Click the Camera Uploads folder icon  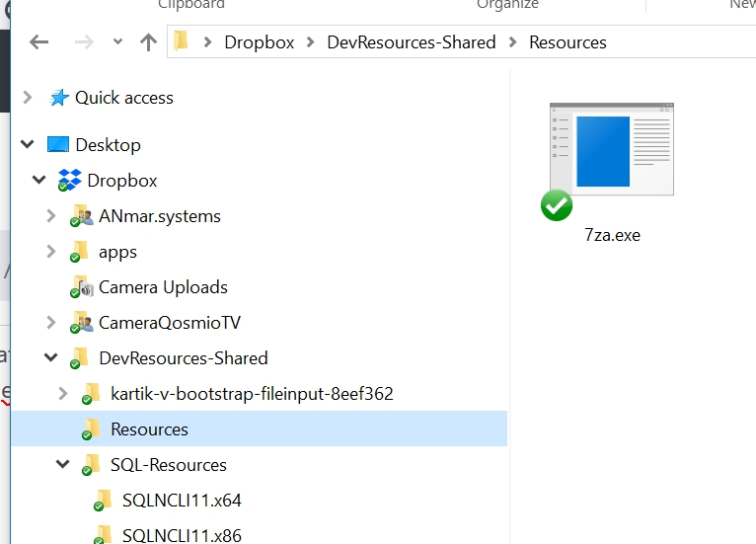point(81,287)
